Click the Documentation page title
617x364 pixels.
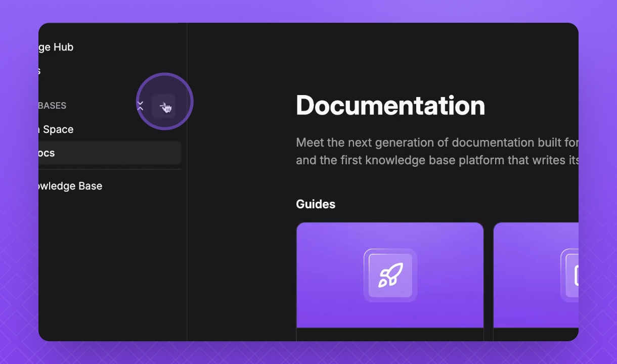tap(390, 105)
